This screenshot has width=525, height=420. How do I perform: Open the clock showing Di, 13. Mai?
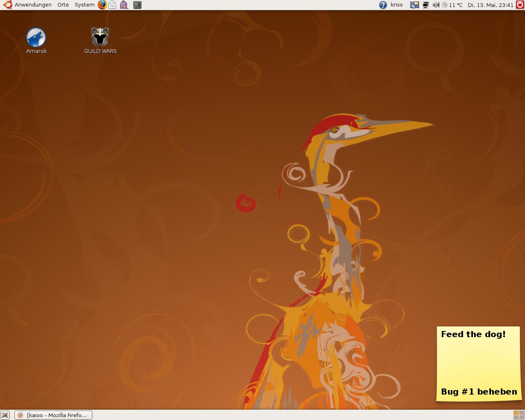pyautogui.click(x=491, y=5)
